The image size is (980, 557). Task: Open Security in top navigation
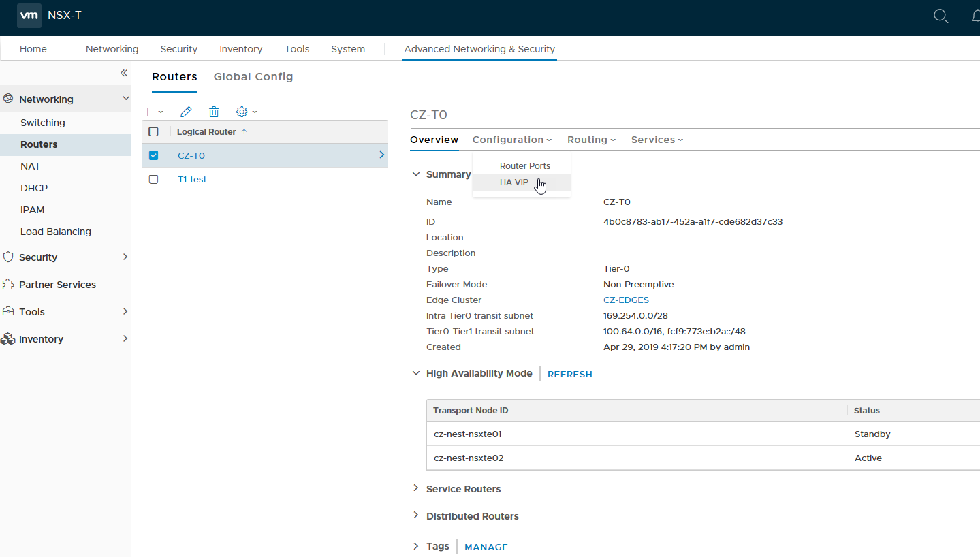pos(178,49)
